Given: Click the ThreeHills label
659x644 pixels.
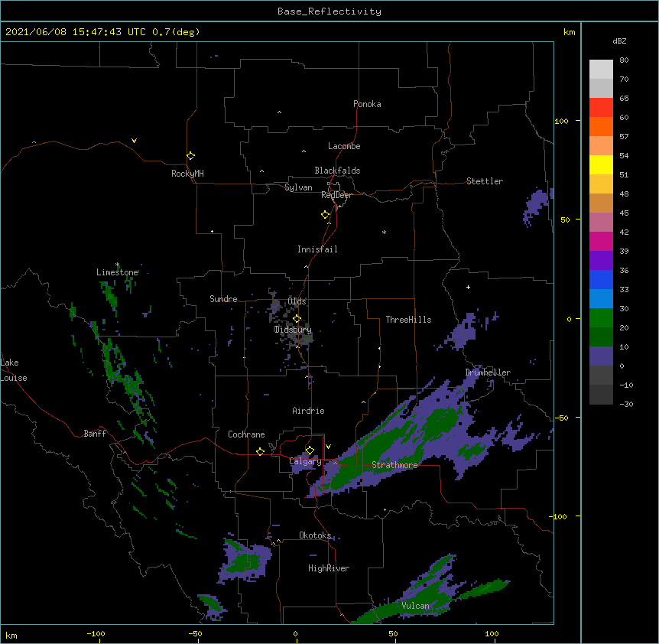Looking at the screenshot, I should pos(408,320).
